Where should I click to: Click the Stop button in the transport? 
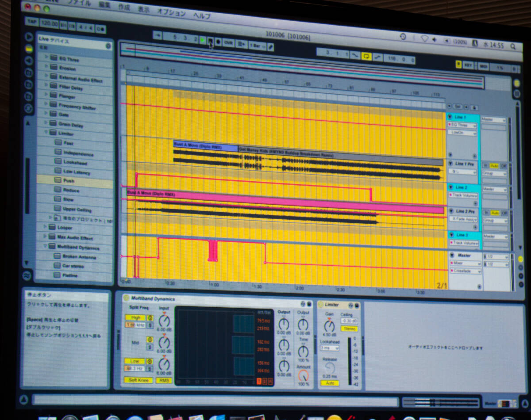pos(210,41)
